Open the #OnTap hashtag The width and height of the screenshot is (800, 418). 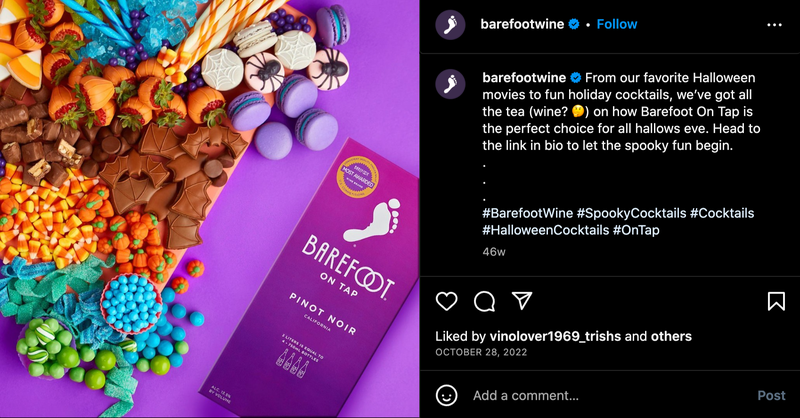click(x=636, y=230)
